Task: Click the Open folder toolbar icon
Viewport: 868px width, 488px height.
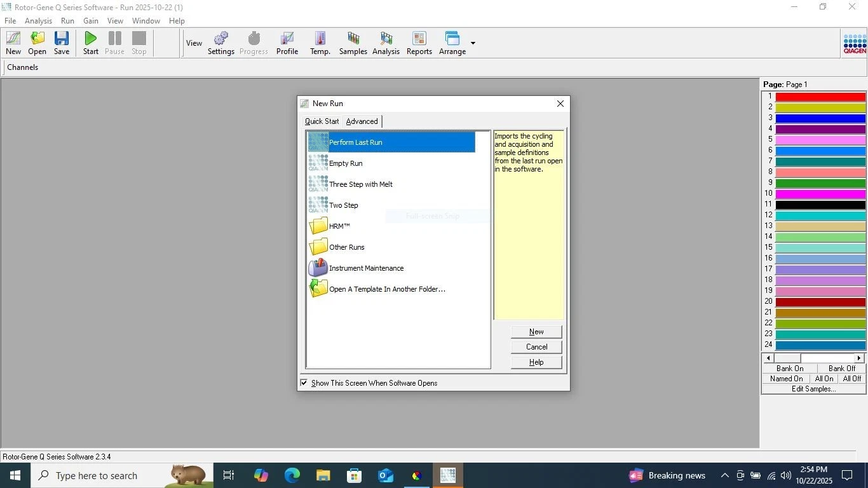Action: [x=37, y=39]
